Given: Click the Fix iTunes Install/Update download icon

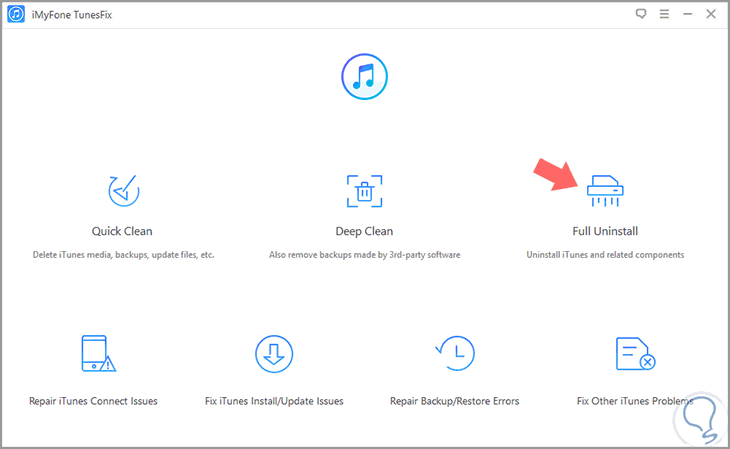Looking at the screenshot, I should pyautogui.click(x=274, y=354).
